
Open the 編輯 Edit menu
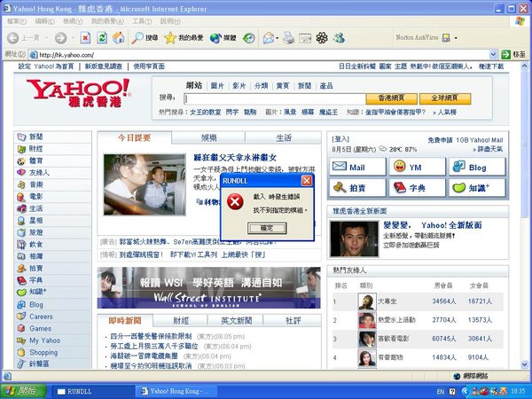45,21
